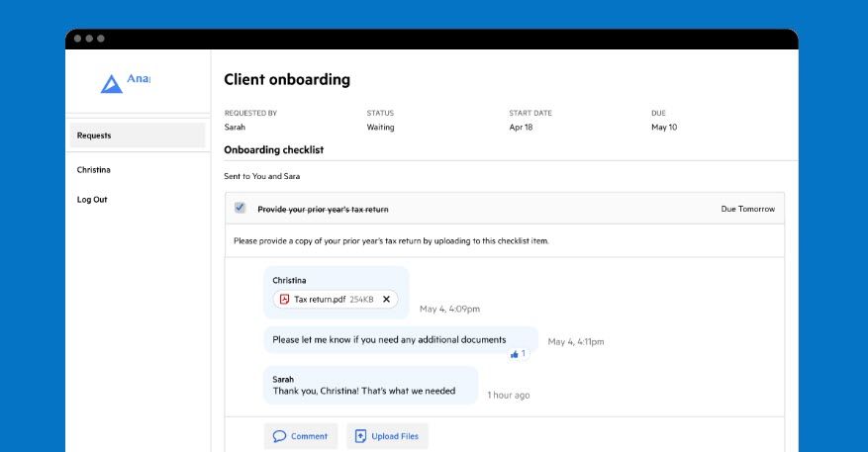Click the speech bubble icon on Comment
This screenshot has height=452, width=868.
click(x=279, y=436)
